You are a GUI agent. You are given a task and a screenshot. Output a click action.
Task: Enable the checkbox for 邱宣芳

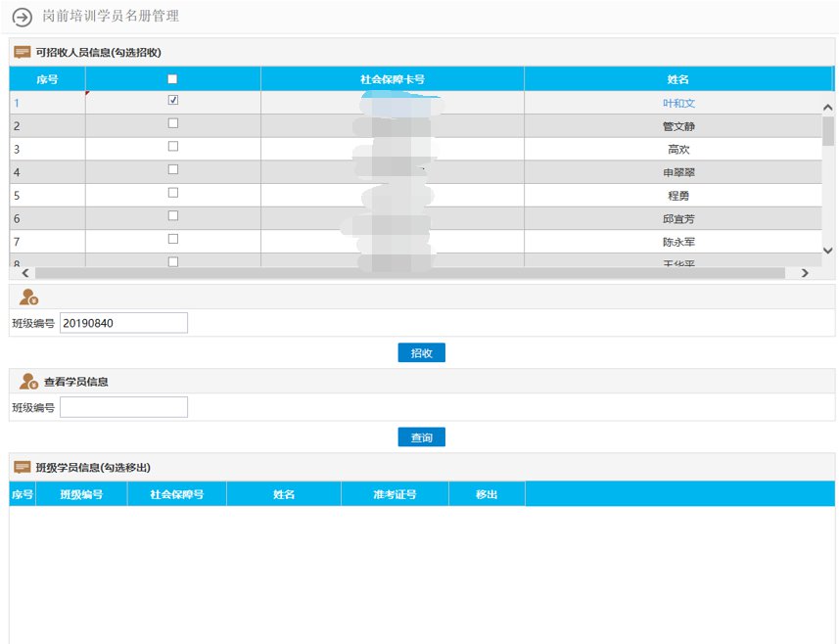173,215
